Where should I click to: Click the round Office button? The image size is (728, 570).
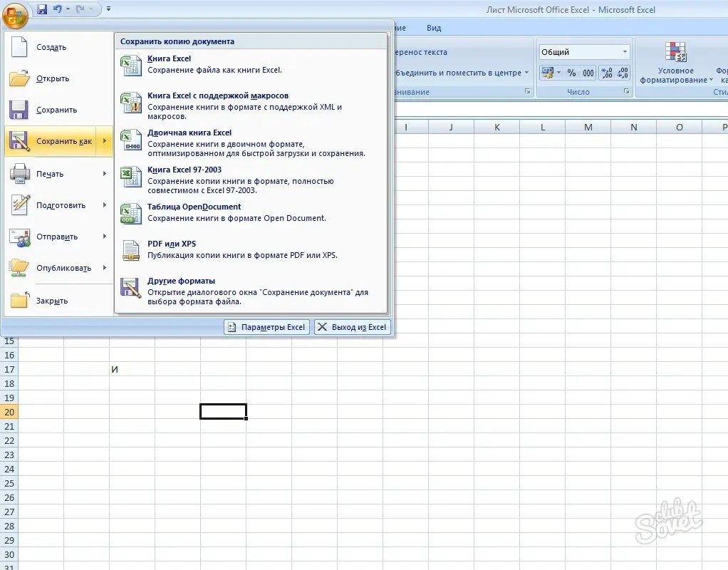point(15,15)
